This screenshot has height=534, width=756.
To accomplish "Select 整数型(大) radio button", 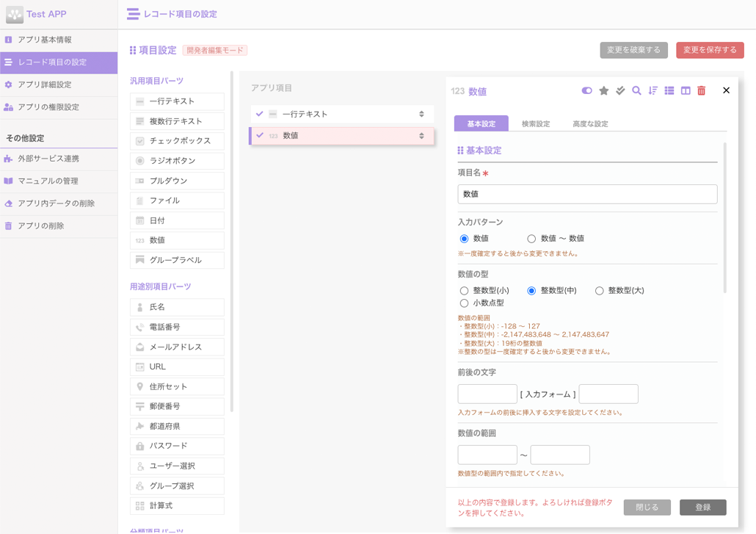I will pyautogui.click(x=600, y=291).
